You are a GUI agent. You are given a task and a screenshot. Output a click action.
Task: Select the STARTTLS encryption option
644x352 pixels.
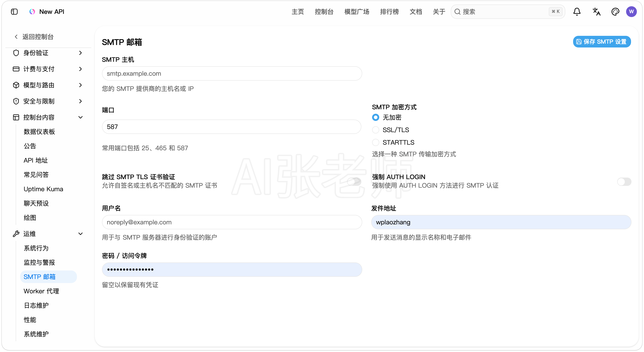click(x=375, y=142)
